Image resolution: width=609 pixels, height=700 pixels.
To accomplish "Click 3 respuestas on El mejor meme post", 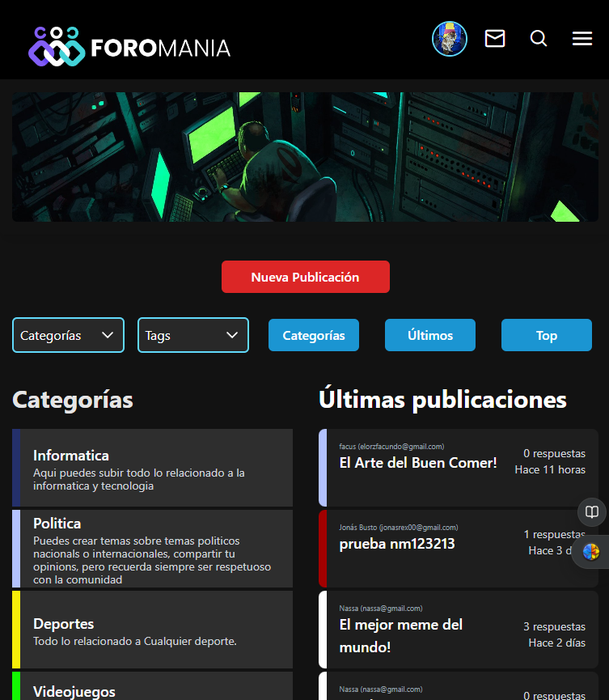I will point(554,627).
